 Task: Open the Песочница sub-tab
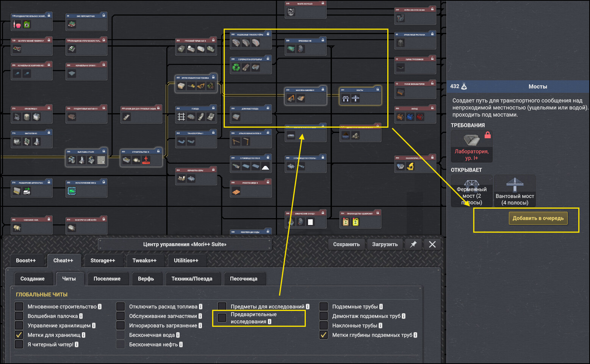244,279
